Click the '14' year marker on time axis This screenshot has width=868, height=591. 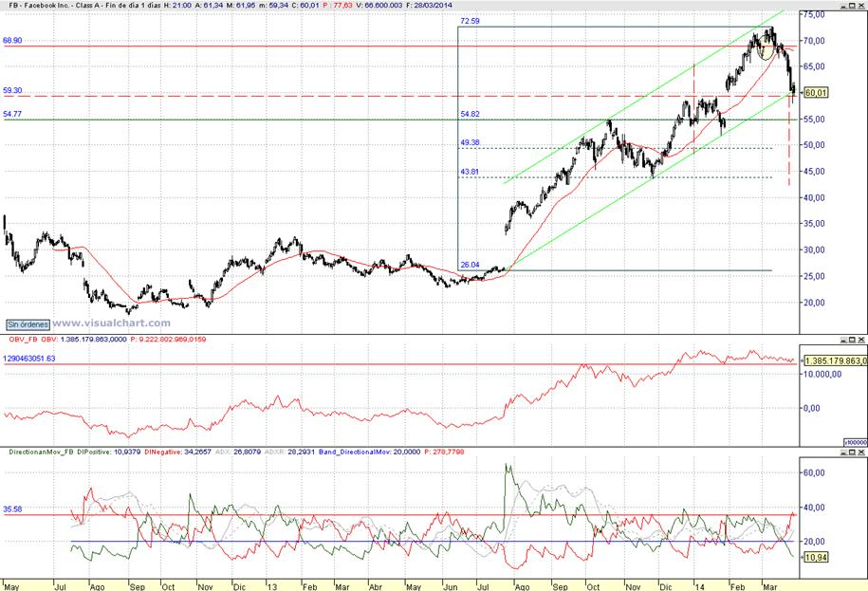[x=700, y=586]
